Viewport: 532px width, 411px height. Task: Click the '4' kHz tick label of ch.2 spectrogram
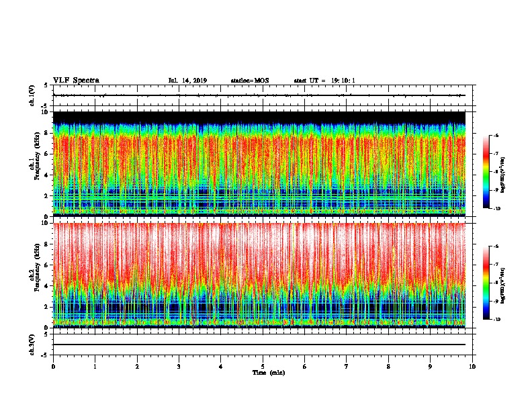coord(47,286)
